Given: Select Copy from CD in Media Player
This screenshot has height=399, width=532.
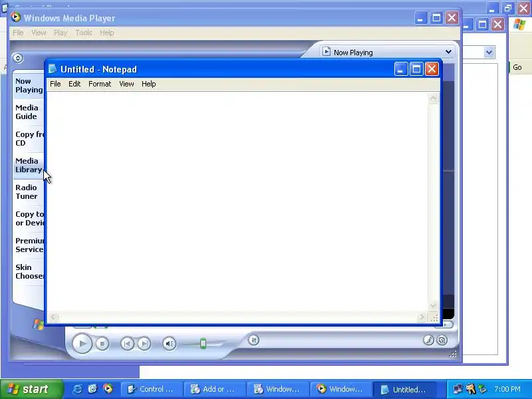Looking at the screenshot, I should pyautogui.click(x=29, y=138).
